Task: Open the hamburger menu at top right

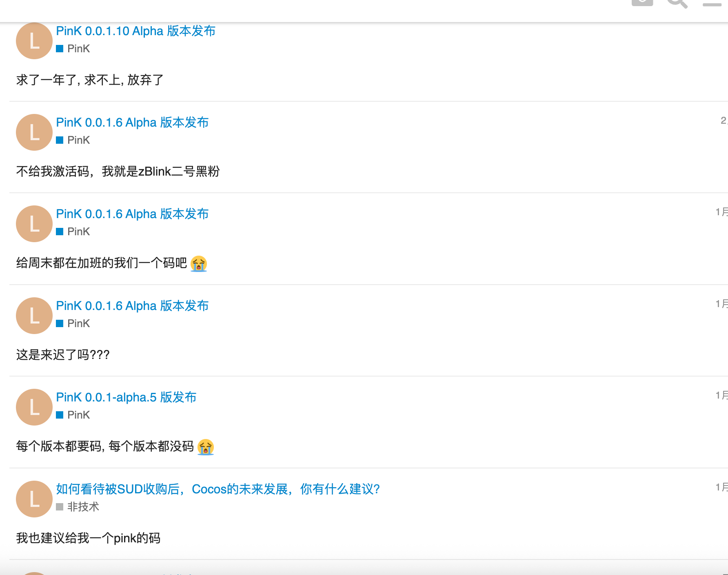Action: click(712, 3)
